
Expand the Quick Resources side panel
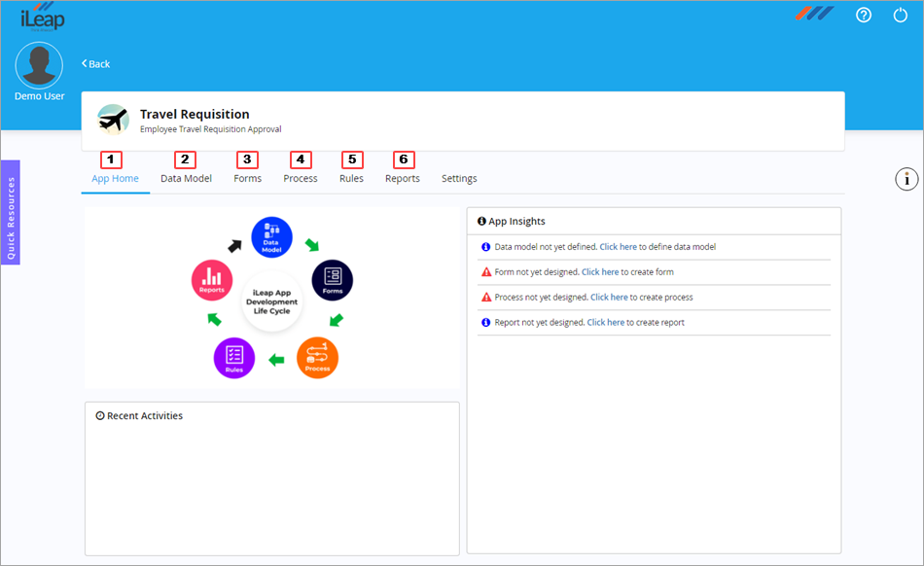coord(11,212)
